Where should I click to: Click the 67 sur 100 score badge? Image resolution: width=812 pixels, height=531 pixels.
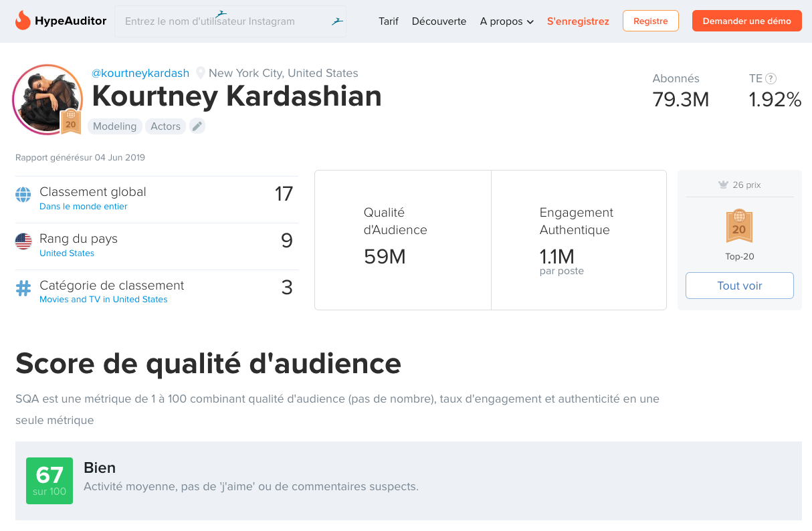[x=49, y=481]
